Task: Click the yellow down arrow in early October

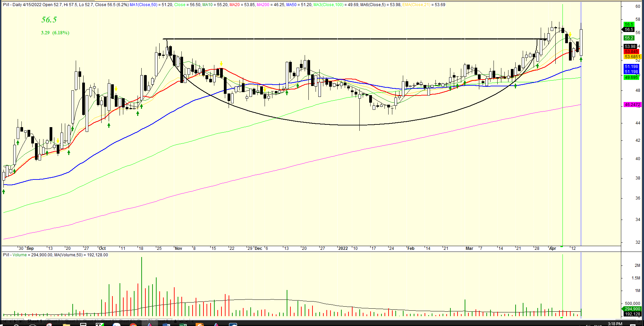Action: (116, 89)
